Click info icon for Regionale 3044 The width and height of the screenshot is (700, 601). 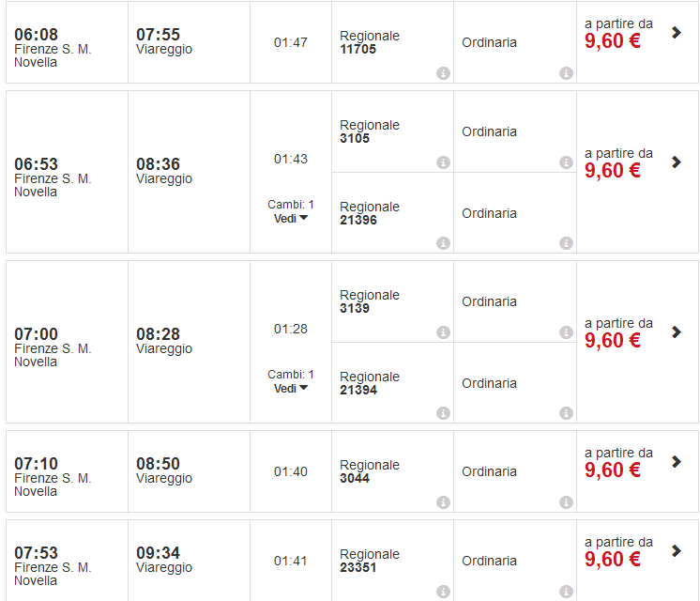[443, 502]
